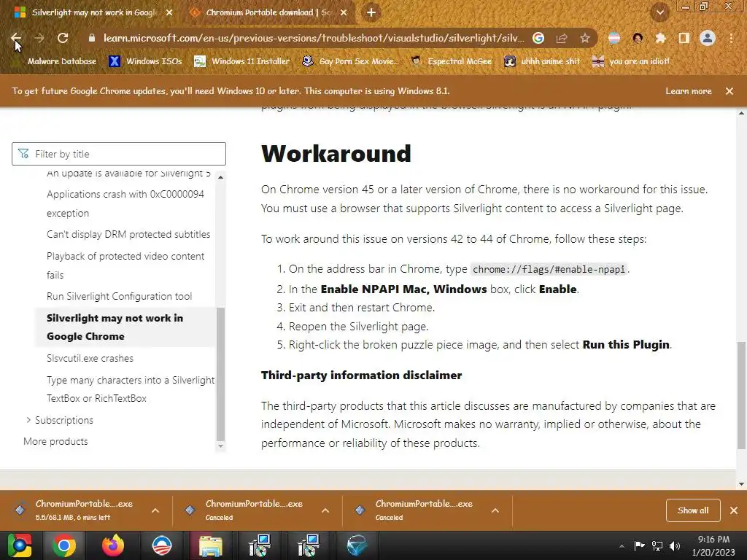Click Learn more in the update infobar

(689, 91)
